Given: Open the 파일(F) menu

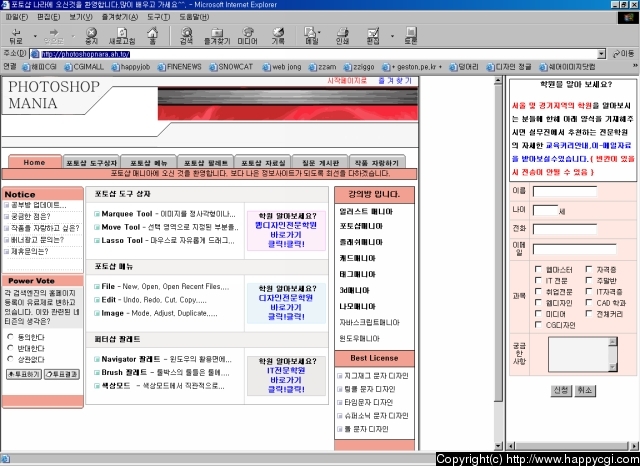Looking at the screenshot, I should pyautogui.click(x=17, y=17).
